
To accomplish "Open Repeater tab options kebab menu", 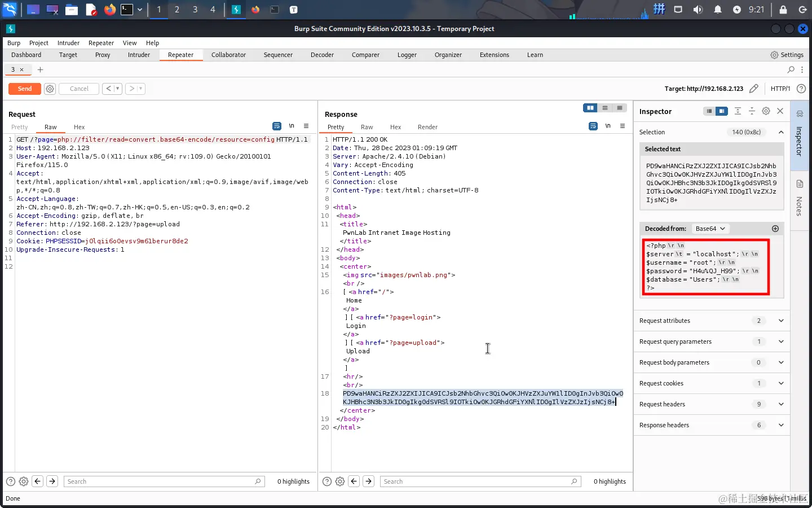I will click(802, 69).
